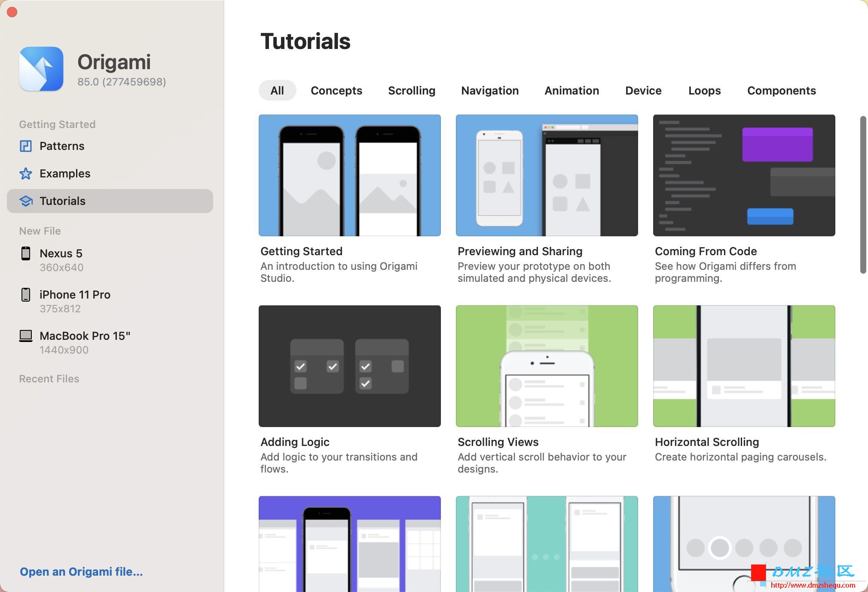Create new iPhone 11 Pro file

point(110,301)
